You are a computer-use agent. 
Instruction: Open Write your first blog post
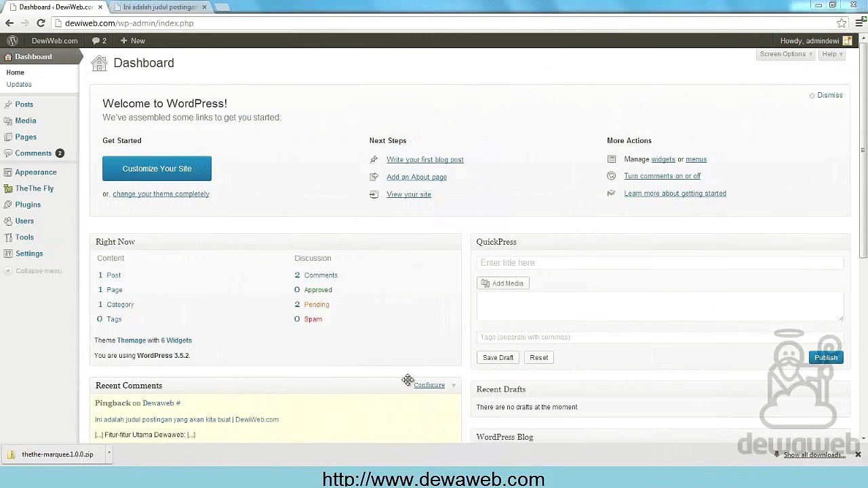click(425, 160)
